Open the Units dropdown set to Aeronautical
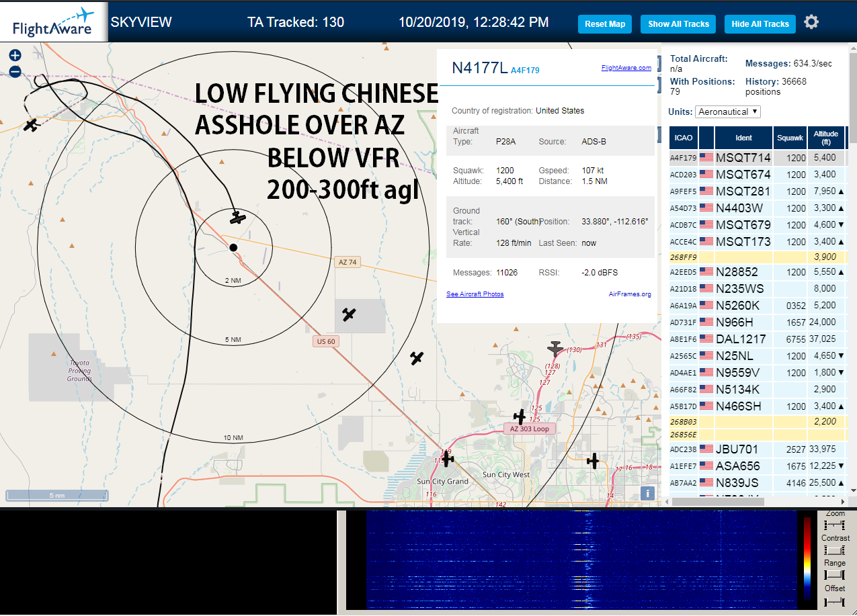The height and width of the screenshot is (616, 857). (x=728, y=112)
